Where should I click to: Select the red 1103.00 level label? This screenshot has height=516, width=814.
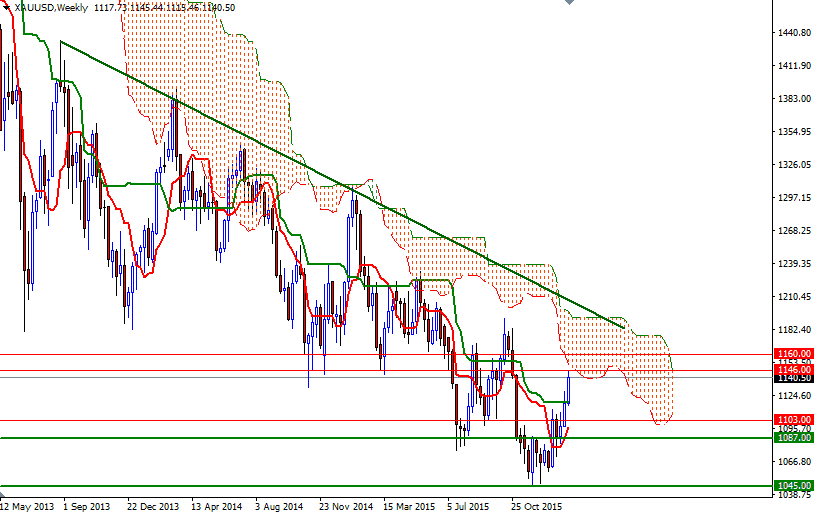(794, 420)
